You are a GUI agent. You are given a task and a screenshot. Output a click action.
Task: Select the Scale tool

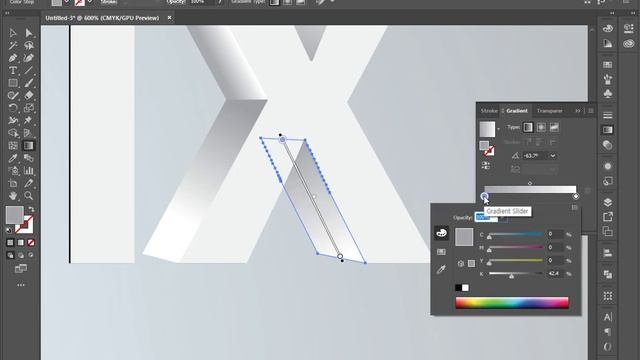click(29, 108)
